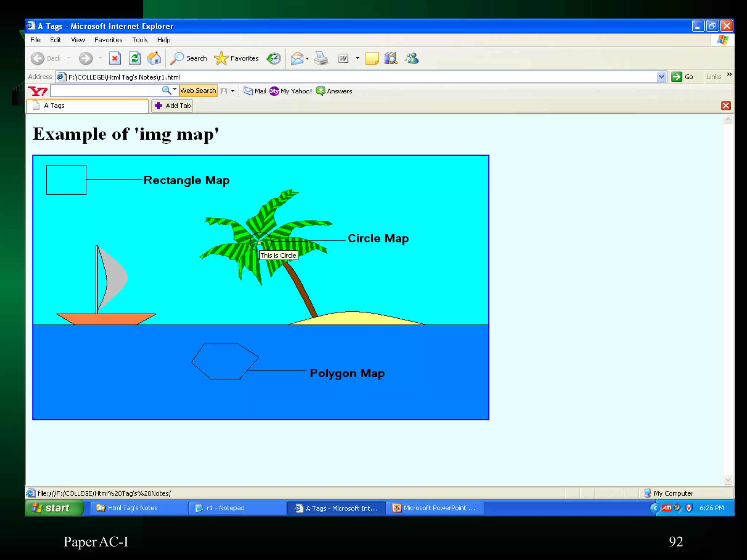
Task: Open Yahoo search magnifier dropdown arrow
Action: pyautogui.click(x=175, y=90)
